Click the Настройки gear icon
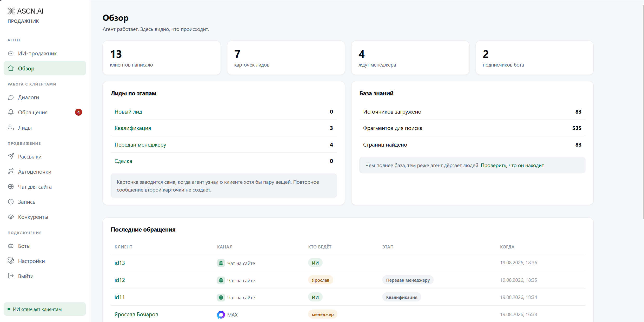 [11, 261]
